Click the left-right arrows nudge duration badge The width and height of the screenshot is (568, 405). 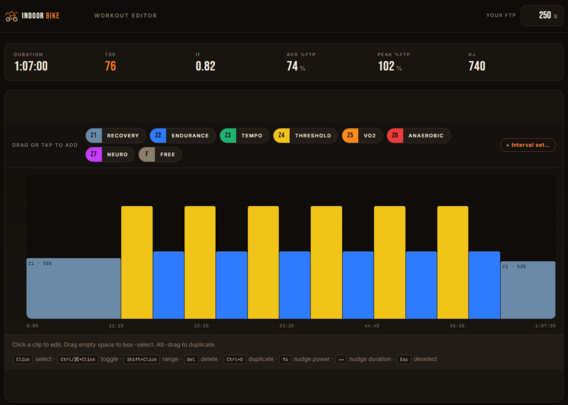point(341,359)
